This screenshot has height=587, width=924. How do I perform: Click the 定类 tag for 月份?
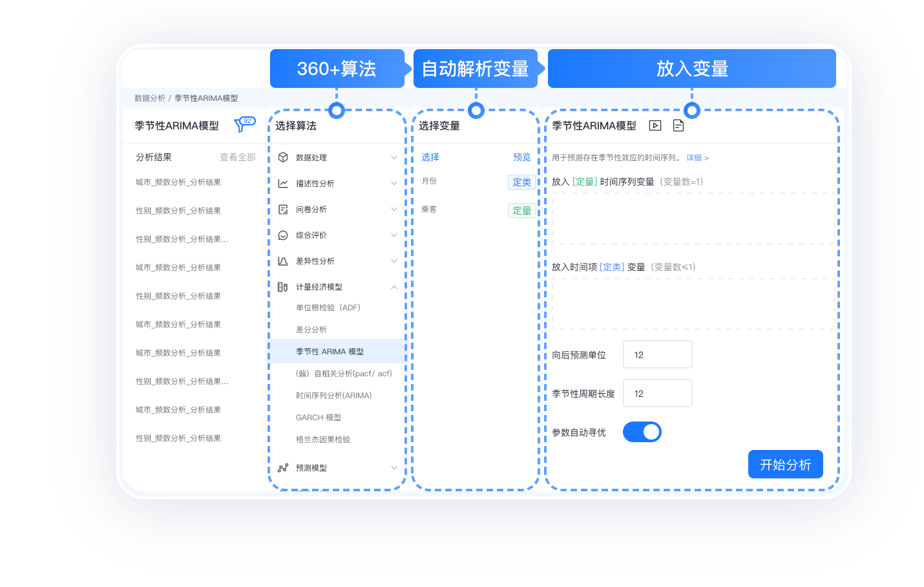521,182
